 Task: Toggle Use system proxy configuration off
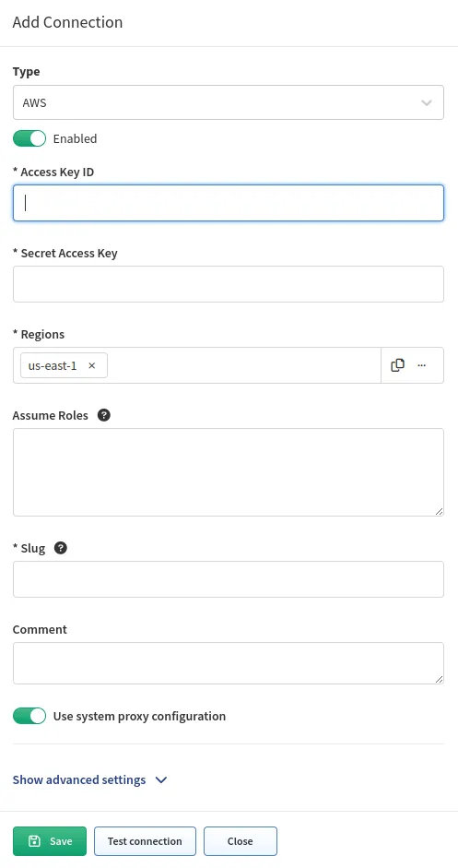[x=29, y=716]
